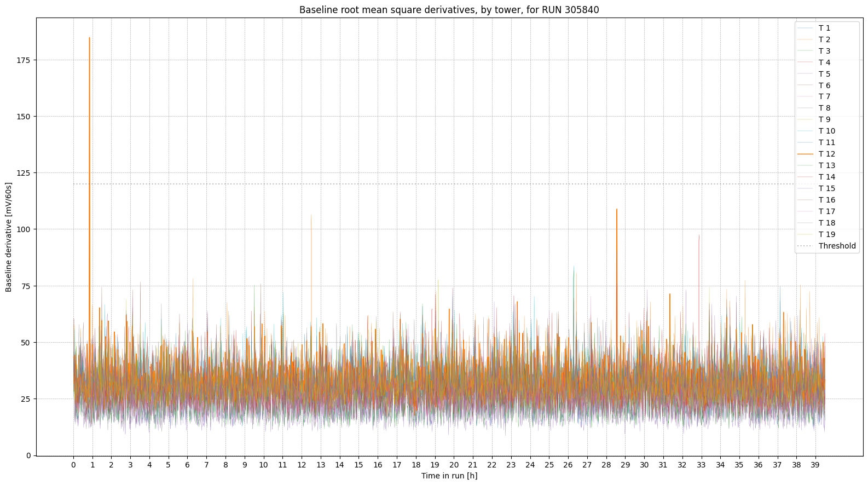Viewport: 868px width, 485px height.
Task: Click the x-axis tick label 39
Action: pyautogui.click(x=815, y=465)
